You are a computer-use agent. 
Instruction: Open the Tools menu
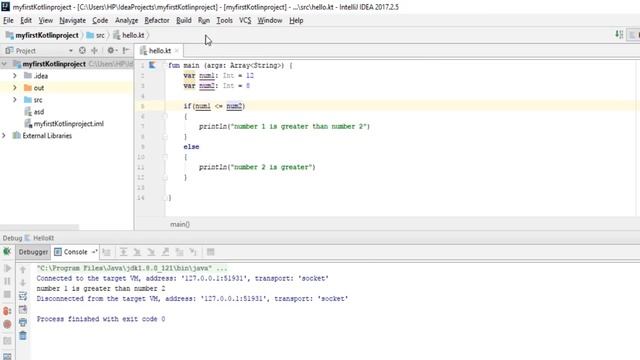tap(224, 20)
